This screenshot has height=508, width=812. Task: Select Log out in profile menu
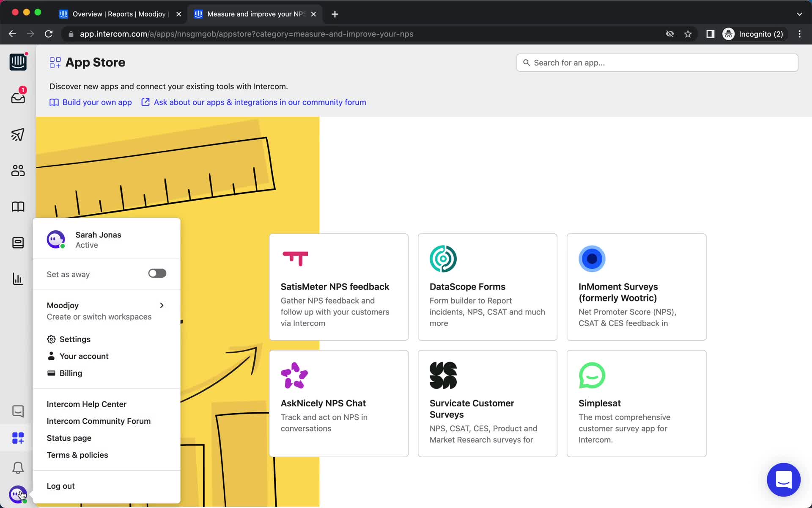point(60,486)
